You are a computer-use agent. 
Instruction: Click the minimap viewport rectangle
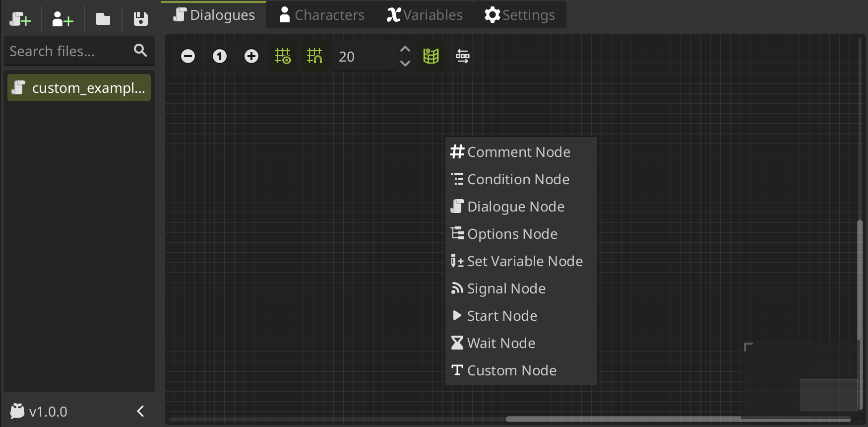coord(829,395)
